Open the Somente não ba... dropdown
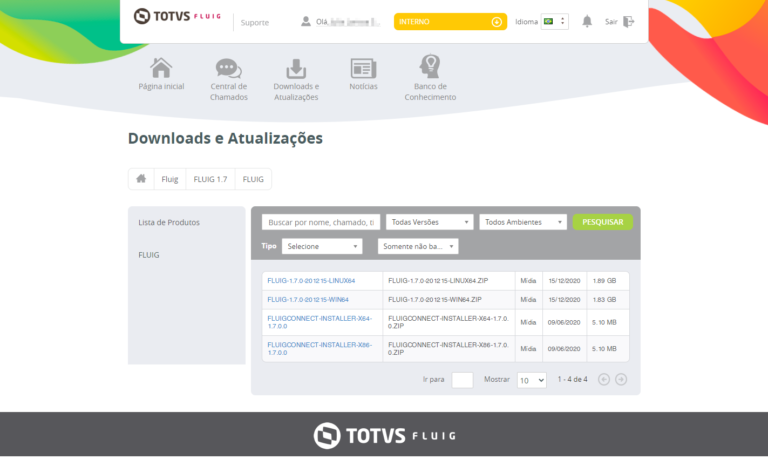 418,246
